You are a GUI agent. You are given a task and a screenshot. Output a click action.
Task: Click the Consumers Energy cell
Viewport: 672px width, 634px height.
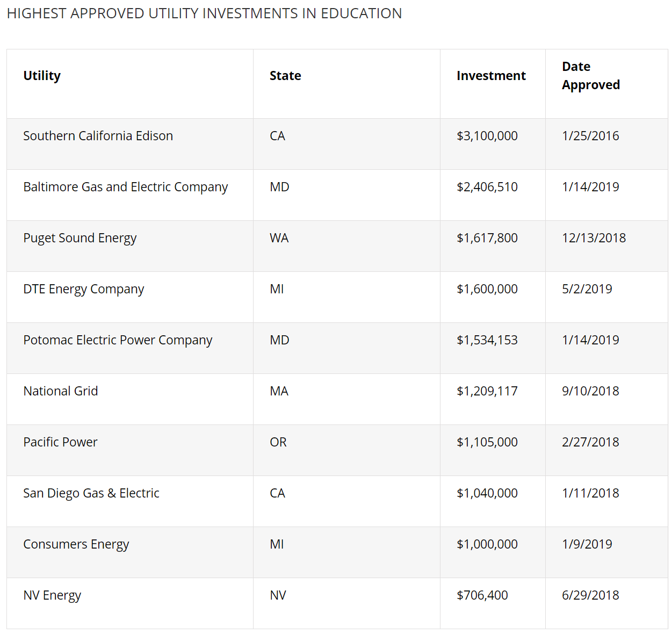coord(76,544)
